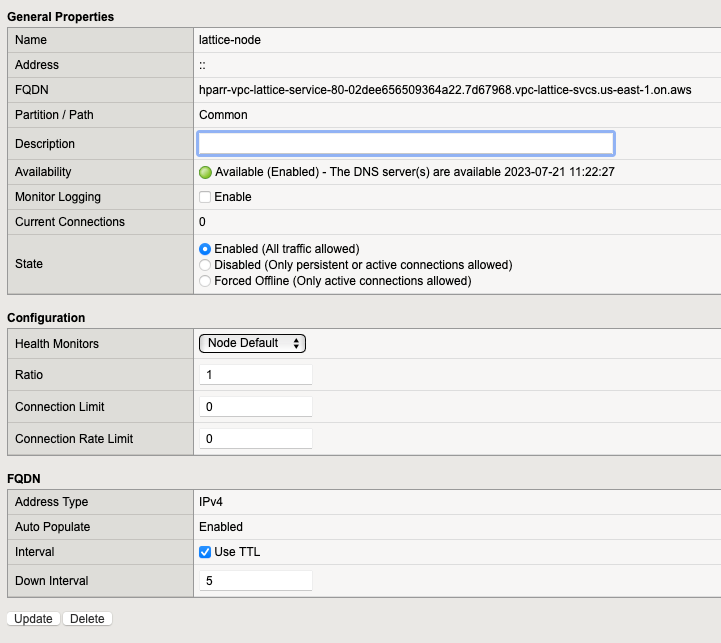This screenshot has width=721, height=643.
Task: Click into the Ratio input field
Action: [x=256, y=375]
